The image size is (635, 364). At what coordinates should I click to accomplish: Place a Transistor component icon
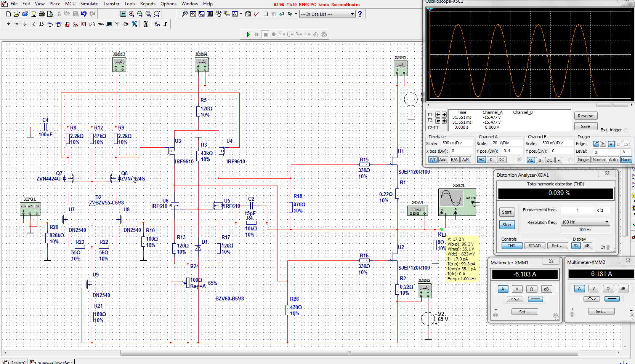pos(34,24)
